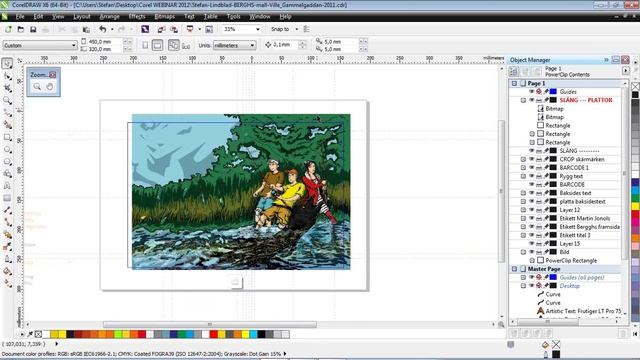Toggle visibility eye of BARCODE 1 layer
The height and width of the screenshot is (360, 640).
click(x=531, y=168)
